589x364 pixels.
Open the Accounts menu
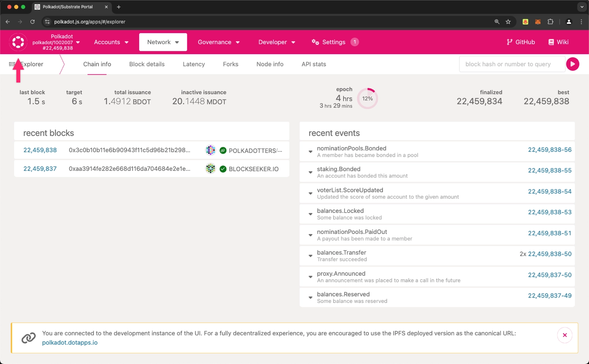(111, 42)
